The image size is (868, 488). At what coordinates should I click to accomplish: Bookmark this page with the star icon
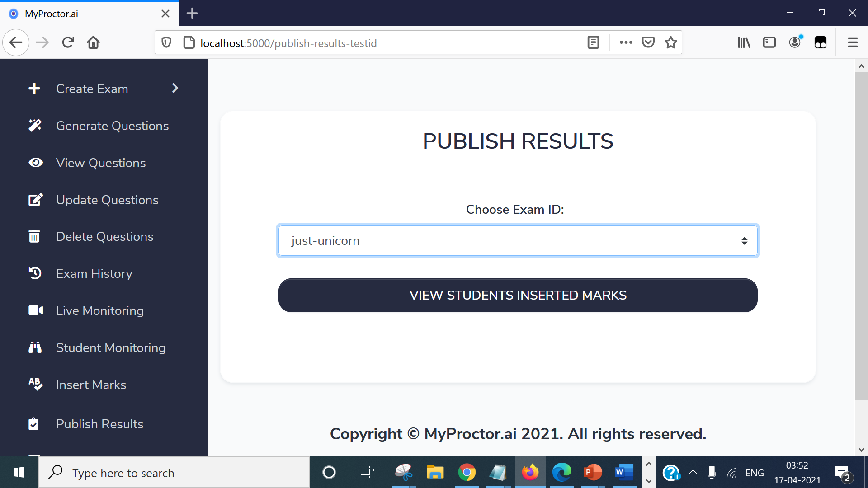point(671,42)
